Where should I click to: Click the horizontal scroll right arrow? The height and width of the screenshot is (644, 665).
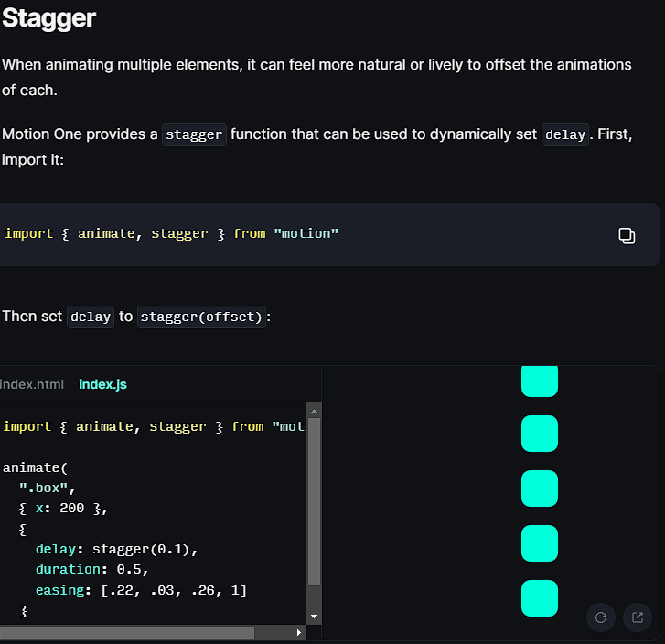pos(299,632)
